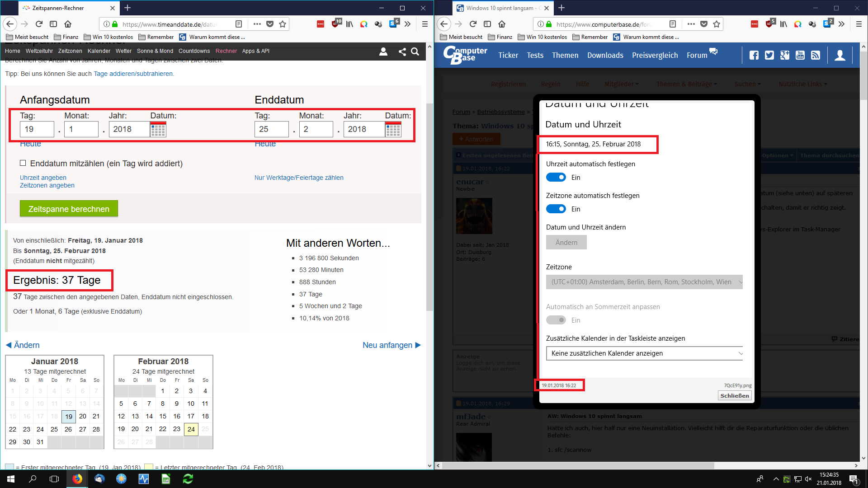868x488 pixels.
Task: Click the search magnifier on timeanddate header
Action: point(415,52)
